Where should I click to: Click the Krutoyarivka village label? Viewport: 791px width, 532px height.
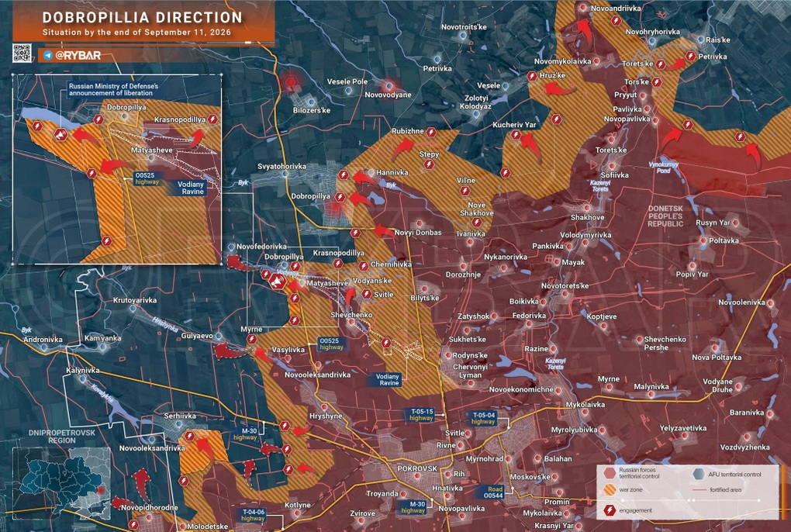point(135,300)
